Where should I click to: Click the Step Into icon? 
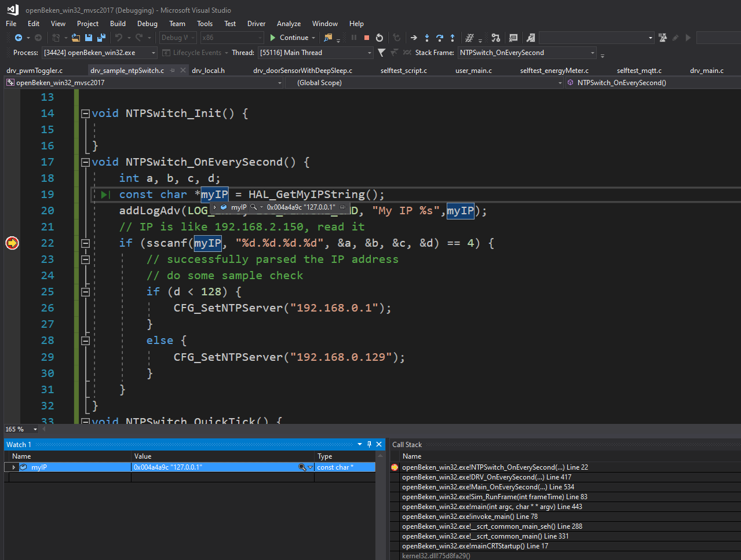click(x=427, y=38)
